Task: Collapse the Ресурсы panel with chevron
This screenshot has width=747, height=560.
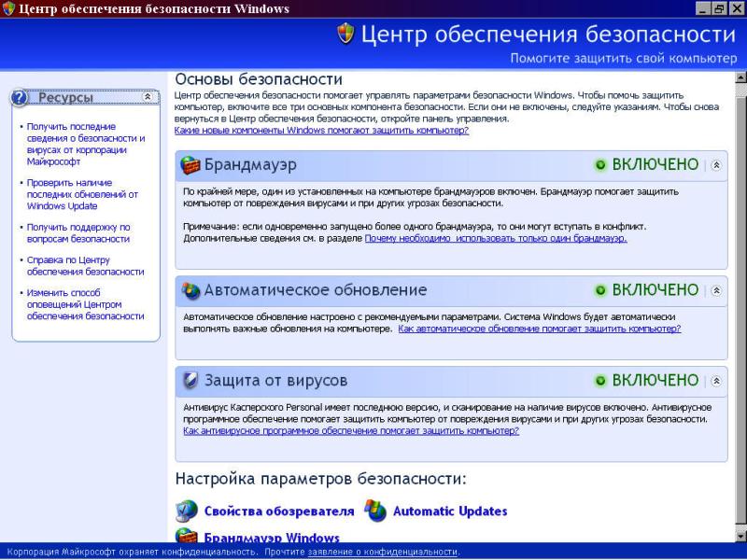Action: (x=148, y=97)
